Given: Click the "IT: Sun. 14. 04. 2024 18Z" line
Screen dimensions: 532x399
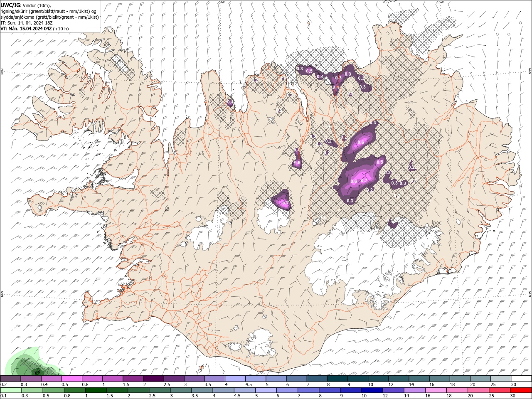Looking at the screenshot, I should [26, 23].
